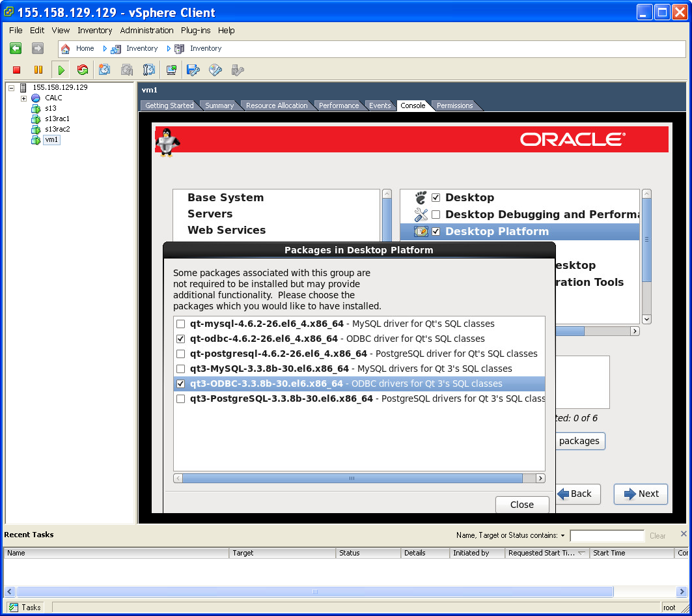692x616 pixels.
Task: Uncheck the qt3-ODBC-3.3.8b package checkbox
Action: point(180,384)
